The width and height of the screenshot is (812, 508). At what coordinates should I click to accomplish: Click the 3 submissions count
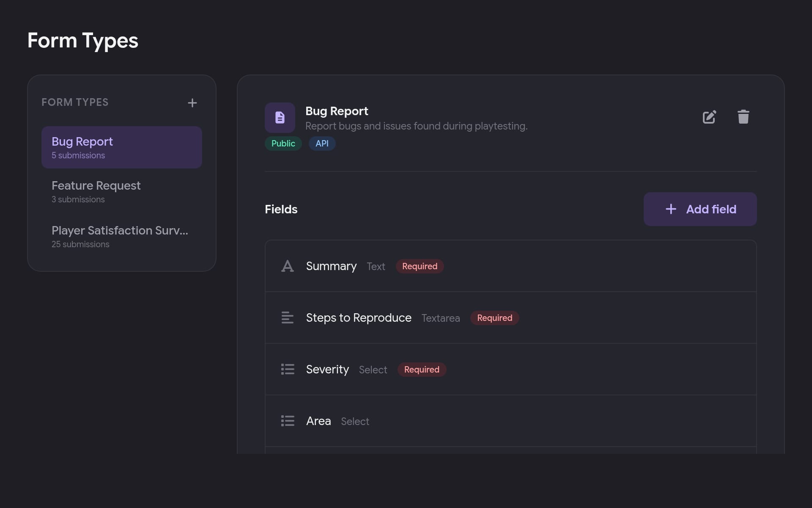[78, 199]
